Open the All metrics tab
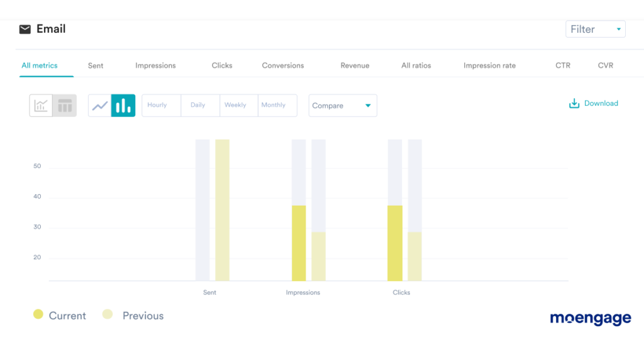Viewport: 644px width, 337px height. click(x=40, y=65)
